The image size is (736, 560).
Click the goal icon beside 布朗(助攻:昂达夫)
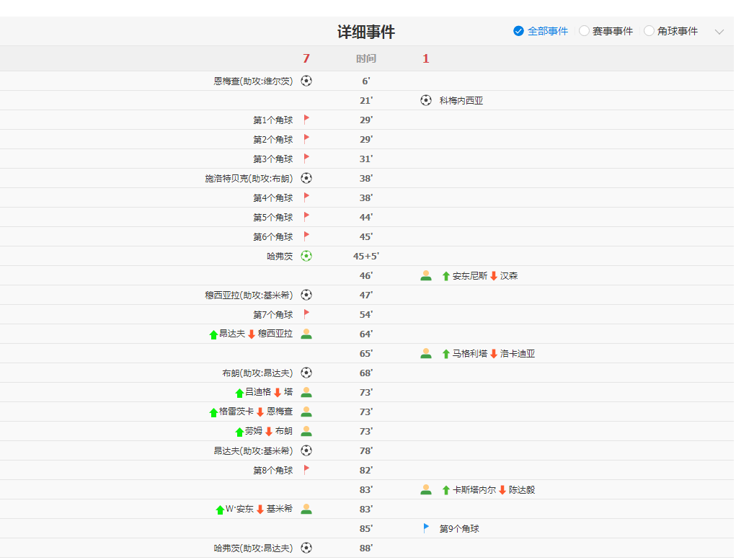(x=306, y=373)
